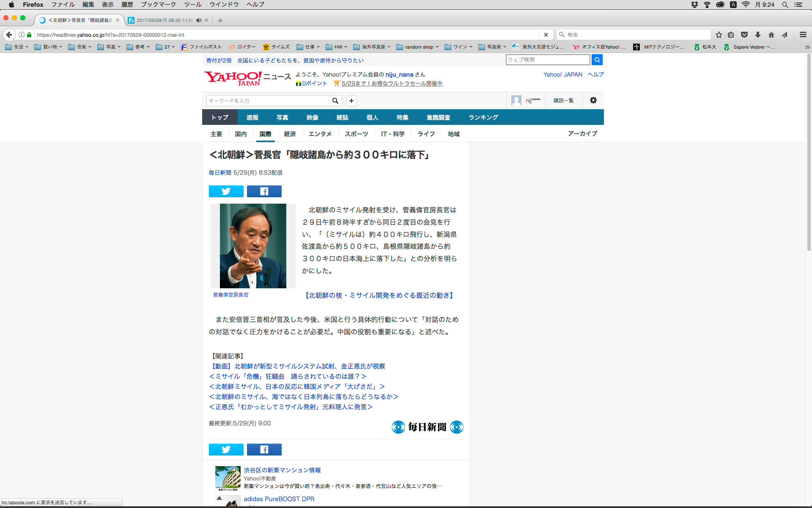The height and width of the screenshot is (508, 812).
Task: Click keyword search magnifier icon
Action: click(335, 101)
